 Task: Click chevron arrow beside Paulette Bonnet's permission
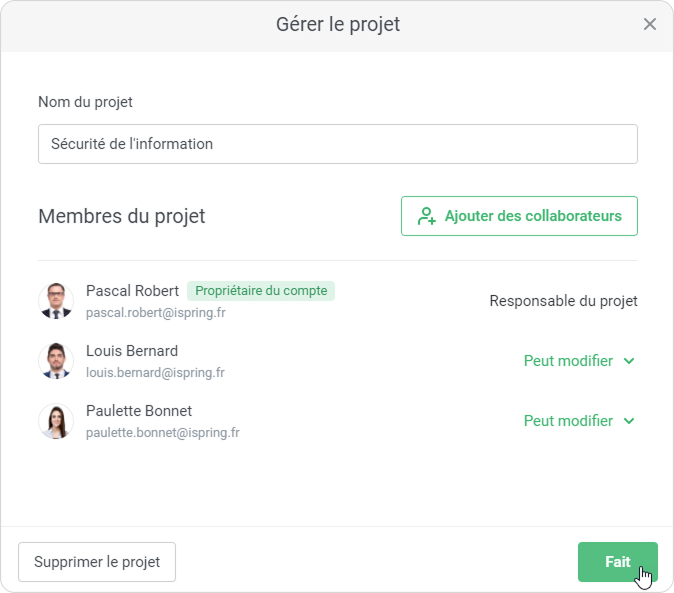(629, 421)
